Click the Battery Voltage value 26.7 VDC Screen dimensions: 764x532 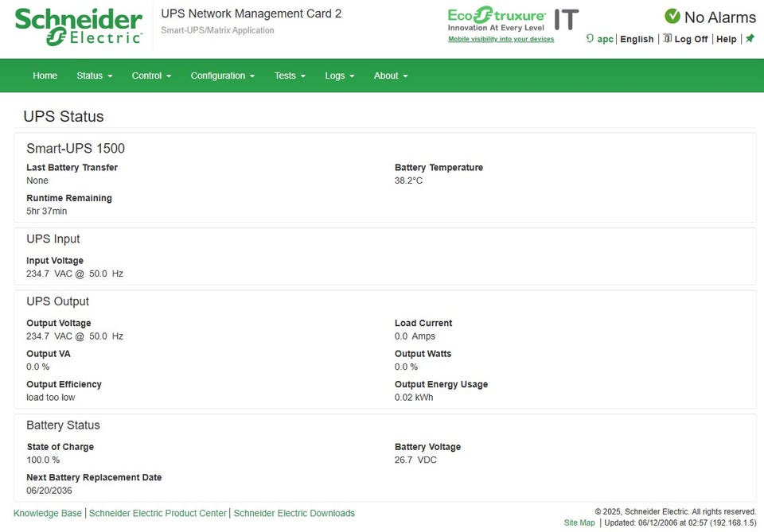415,460
